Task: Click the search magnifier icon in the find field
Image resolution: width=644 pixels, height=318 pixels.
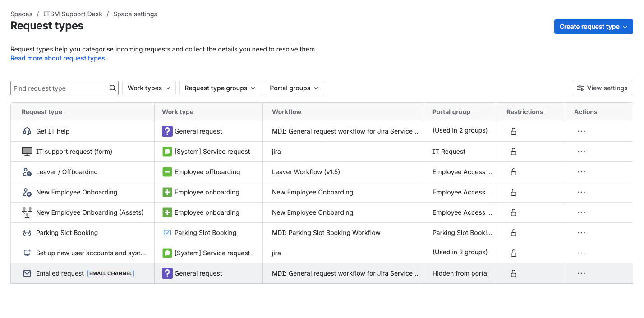Action: (x=113, y=88)
